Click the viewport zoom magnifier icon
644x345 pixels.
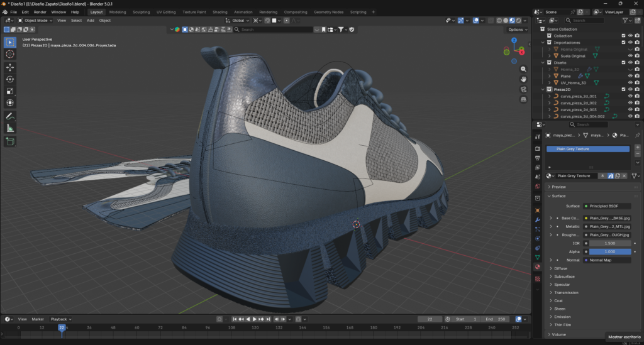click(523, 69)
